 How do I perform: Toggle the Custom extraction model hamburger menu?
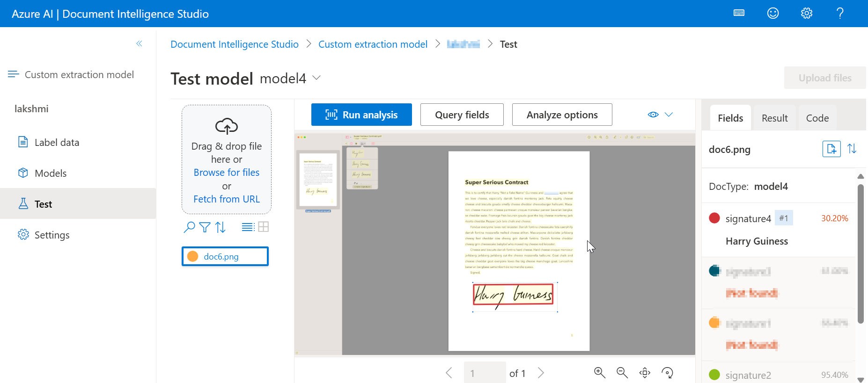[14, 74]
